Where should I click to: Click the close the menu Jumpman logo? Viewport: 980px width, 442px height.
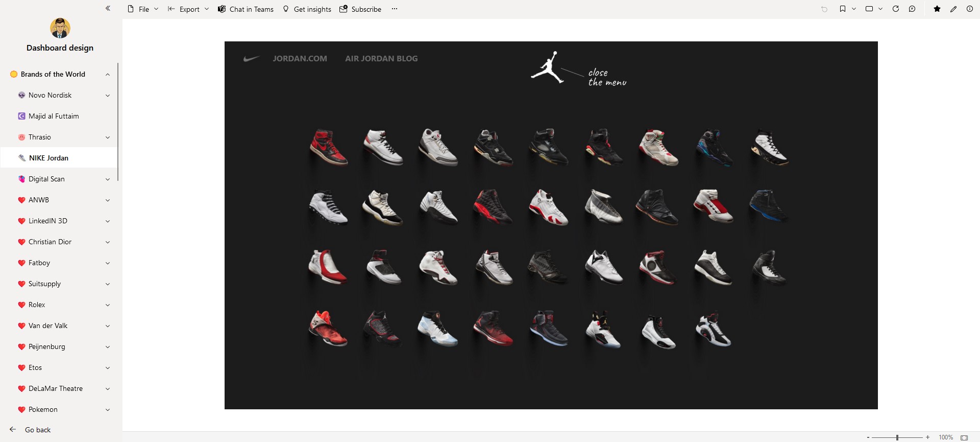[548, 67]
